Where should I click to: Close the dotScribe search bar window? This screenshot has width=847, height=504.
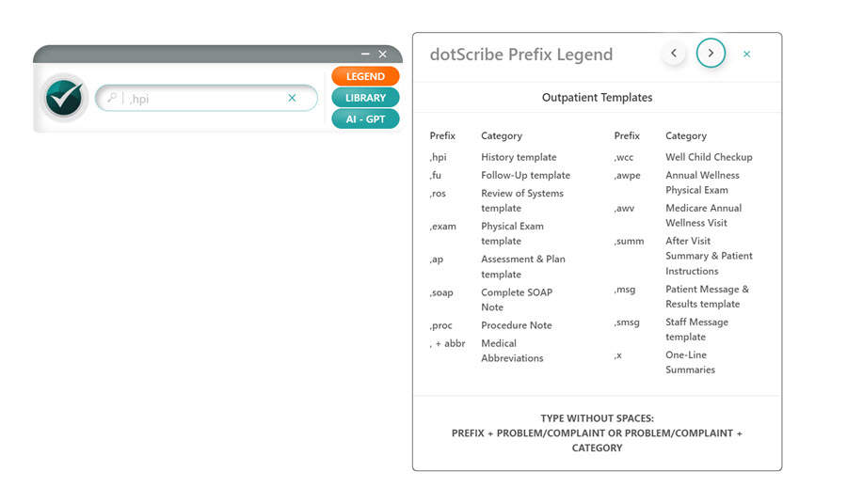(382, 54)
